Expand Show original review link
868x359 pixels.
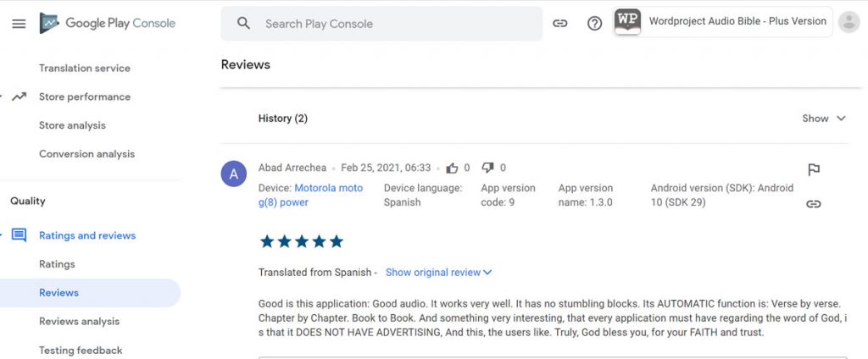pos(438,273)
